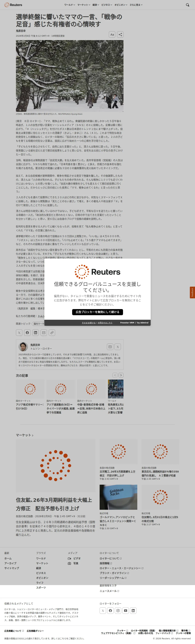This screenshot has height=644, width=195.
Task: Follow Reuters on X in footer
Action: (103, 610)
